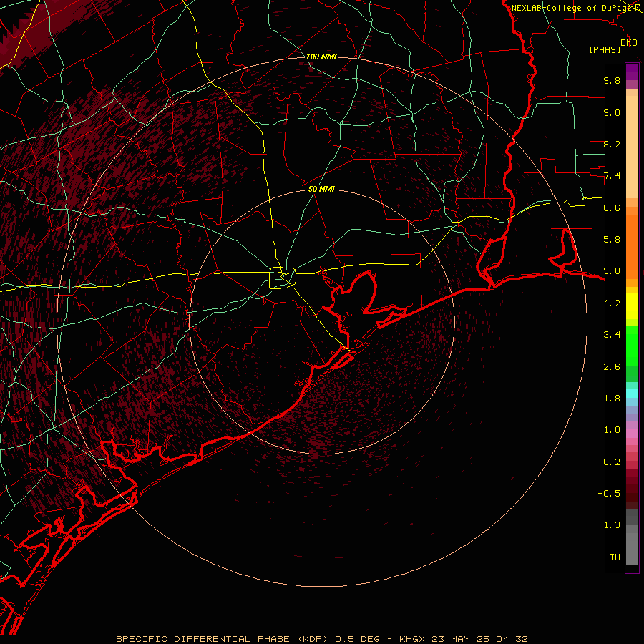This screenshot has height=644, width=644.
Task: Click the 4.2 scale value
Action: click(612, 303)
